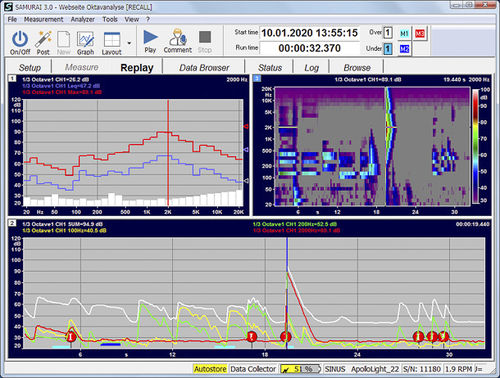Screen dimensions: 500x378
Task: Click the S/N: 11180 status entry
Action: point(422,369)
